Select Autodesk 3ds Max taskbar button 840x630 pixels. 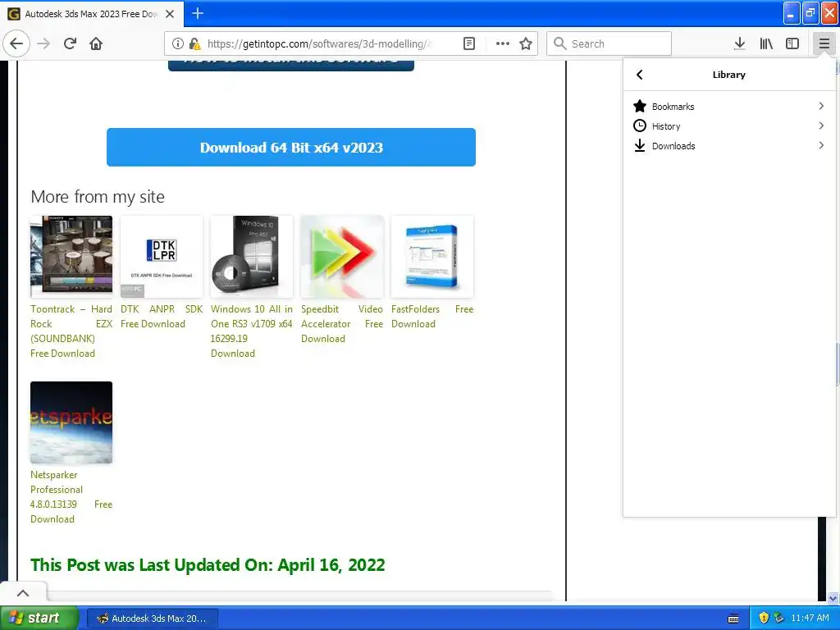[152, 619]
